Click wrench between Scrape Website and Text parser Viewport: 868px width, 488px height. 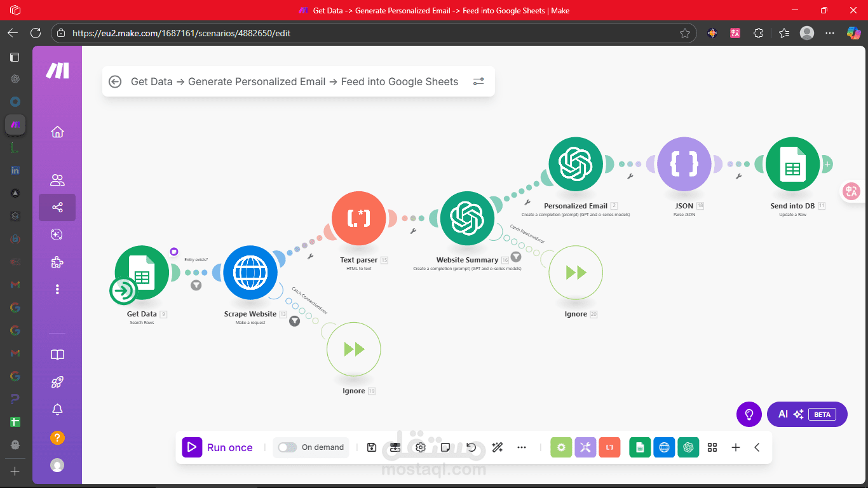pos(311,256)
